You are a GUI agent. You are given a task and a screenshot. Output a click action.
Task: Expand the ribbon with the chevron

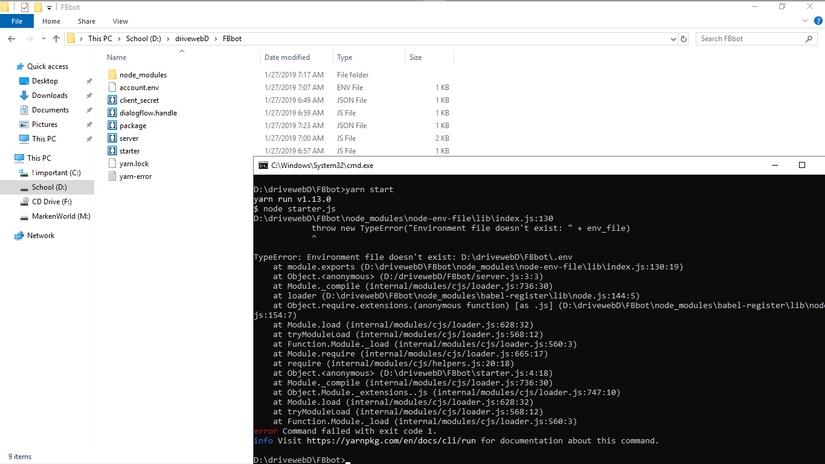pyautogui.click(x=805, y=21)
